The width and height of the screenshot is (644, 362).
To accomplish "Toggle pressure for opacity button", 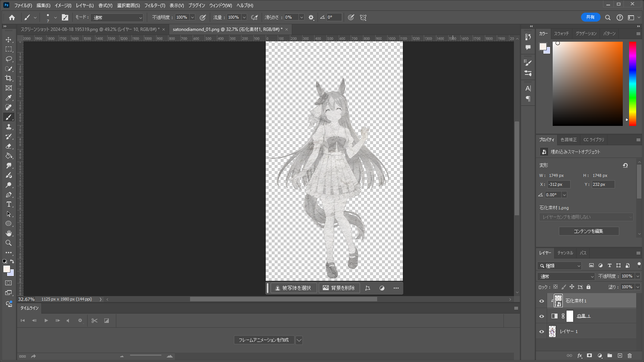I will 203,18.
